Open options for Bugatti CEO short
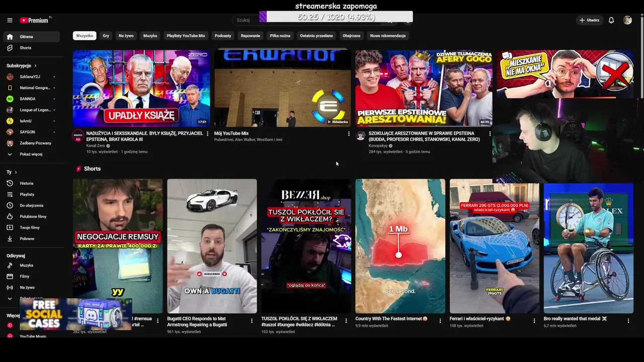 pyautogui.click(x=252, y=321)
